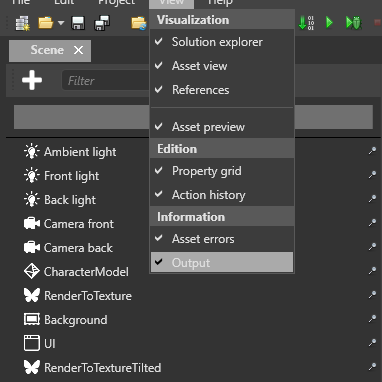Click the View menu title
Viewport: 382px width, 382px height.
point(171,3)
